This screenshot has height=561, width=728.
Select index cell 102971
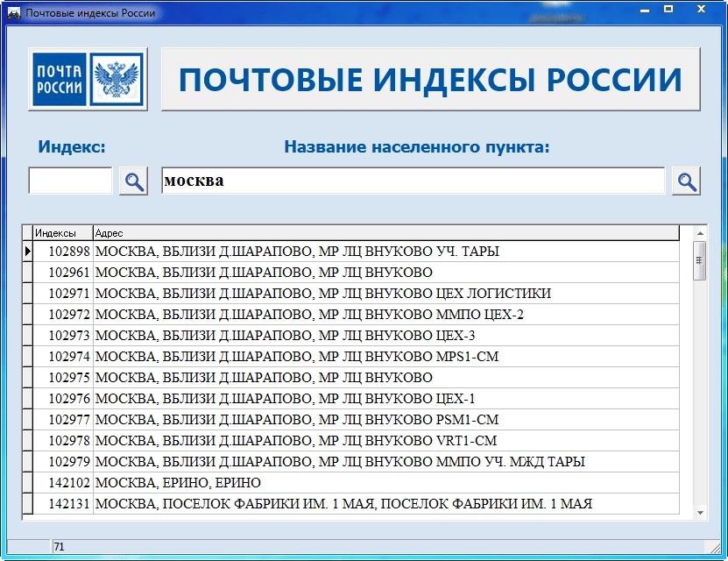63,294
